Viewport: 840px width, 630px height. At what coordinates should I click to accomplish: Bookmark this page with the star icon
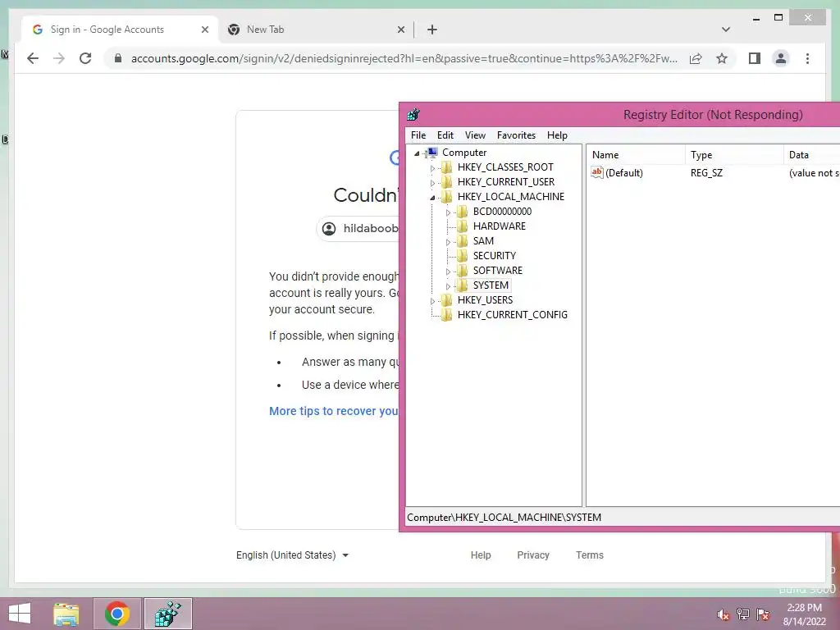click(x=722, y=58)
